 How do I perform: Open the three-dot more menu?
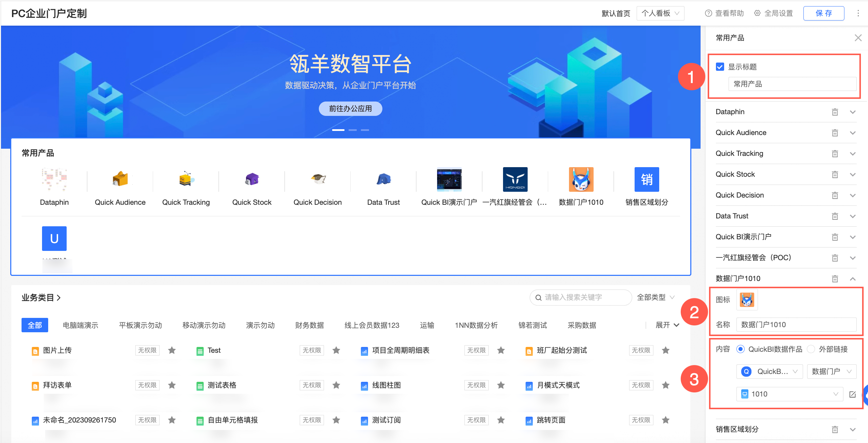pos(858,13)
